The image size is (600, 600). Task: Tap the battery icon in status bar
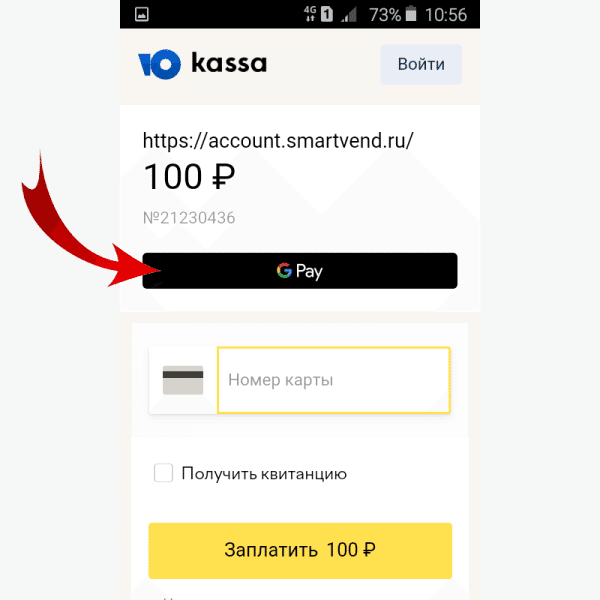pos(411,14)
